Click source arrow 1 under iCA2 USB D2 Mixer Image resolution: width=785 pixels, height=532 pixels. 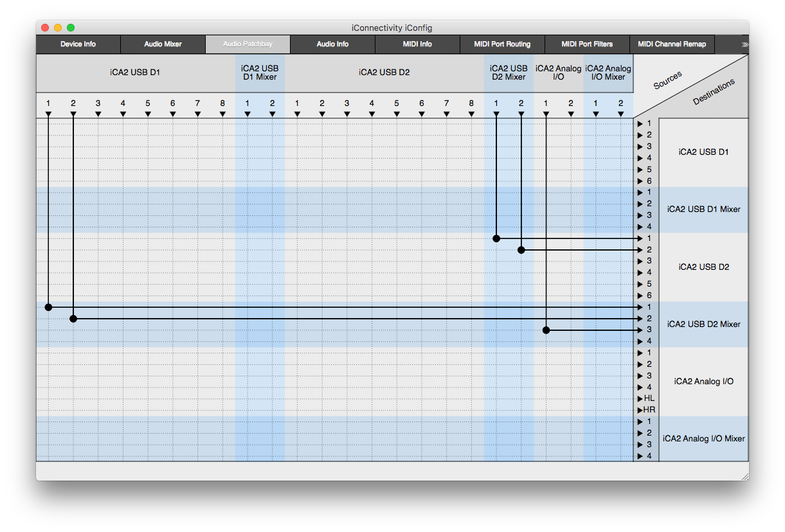tap(496, 114)
